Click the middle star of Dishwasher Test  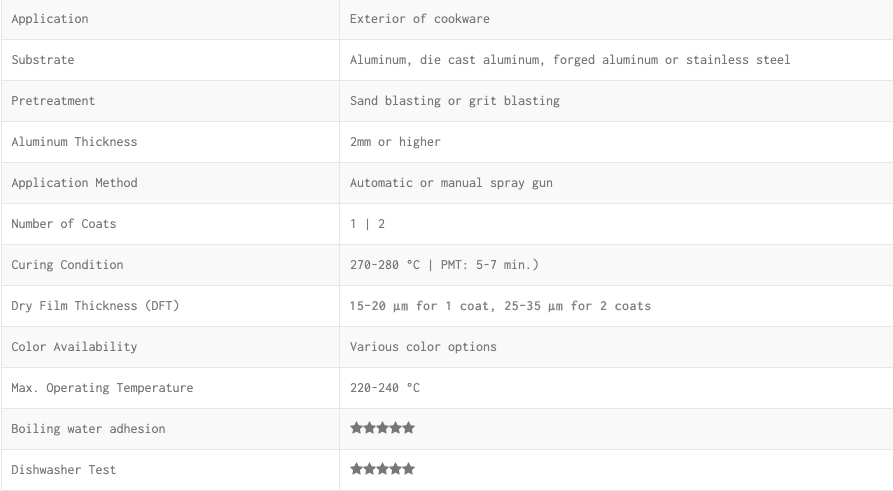tap(382, 469)
